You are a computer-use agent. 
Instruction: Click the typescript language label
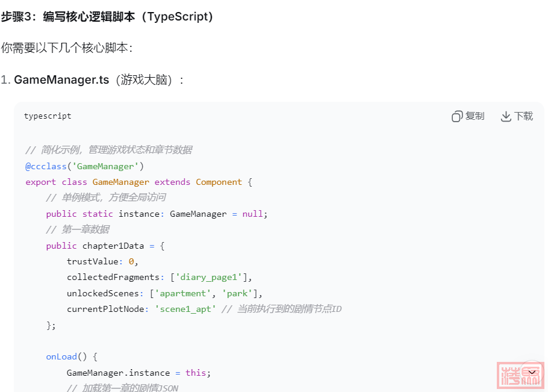(48, 116)
